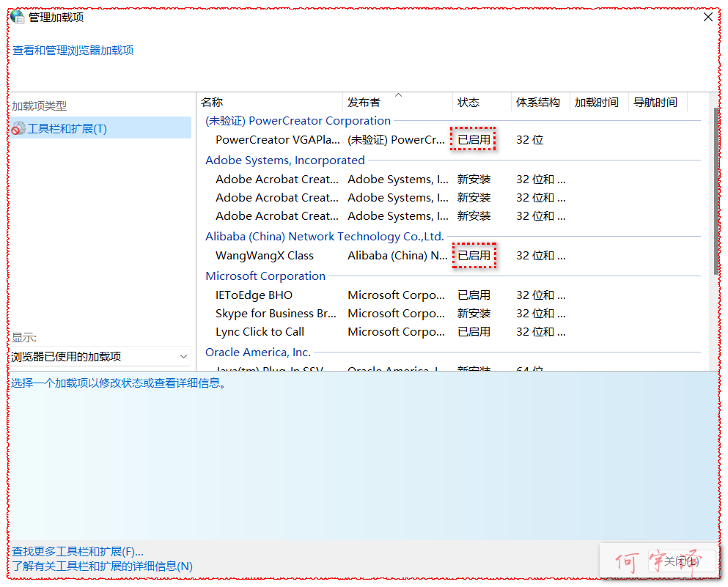Select the WangWangX Class add-on
Viewport: 728px width, 587px height.
[452, 256]
